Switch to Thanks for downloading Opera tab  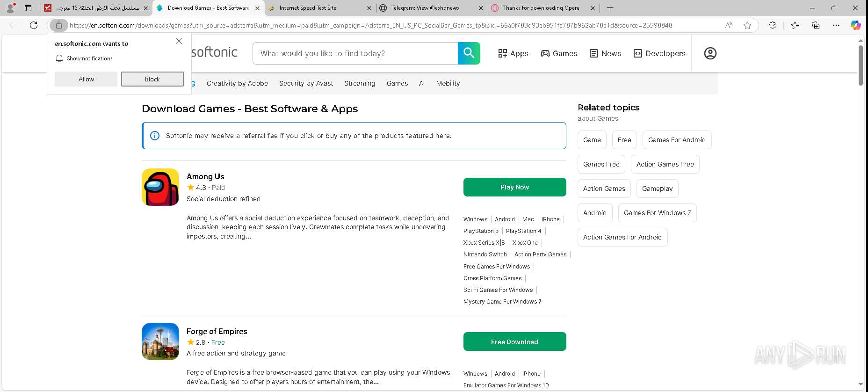click(x=543, y=8)
